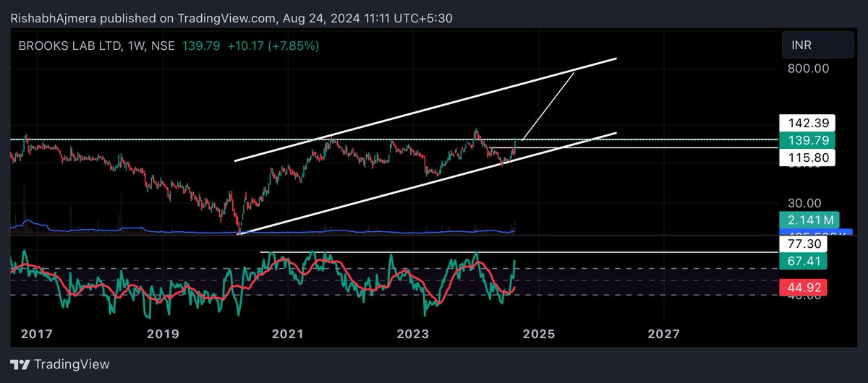Viewport: 868px width, 383px height.
Task: Click 2023 on the time axis
Action: 413,334
